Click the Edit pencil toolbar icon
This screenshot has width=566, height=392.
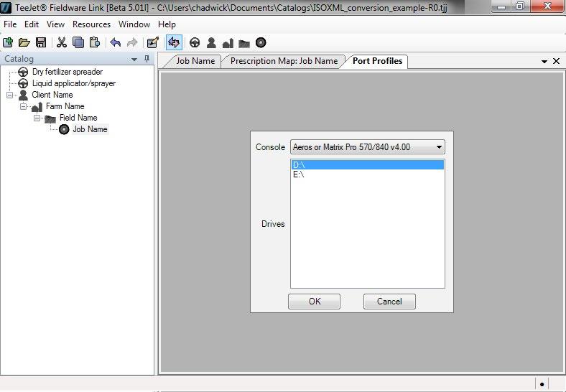coord(153,42)
